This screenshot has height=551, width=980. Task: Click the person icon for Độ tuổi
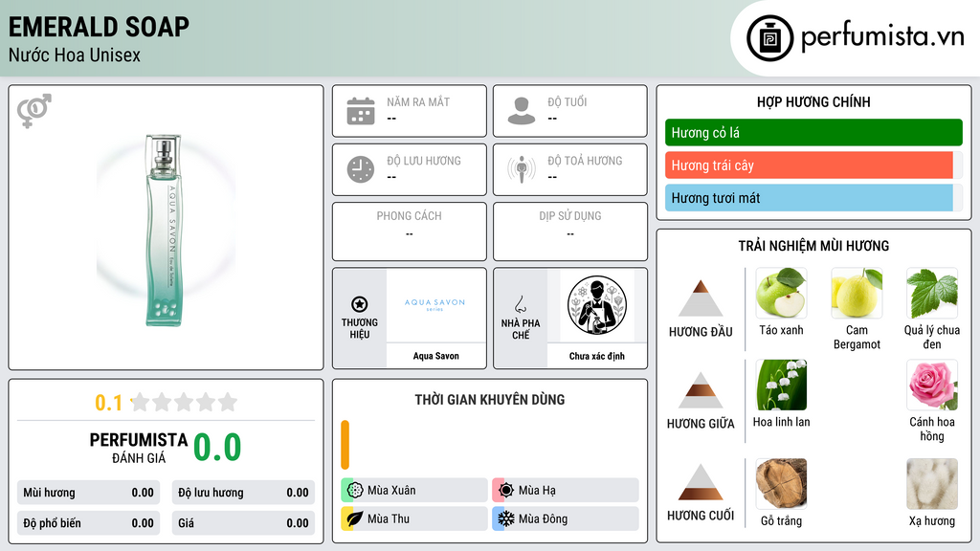click(x=522, y=111)
